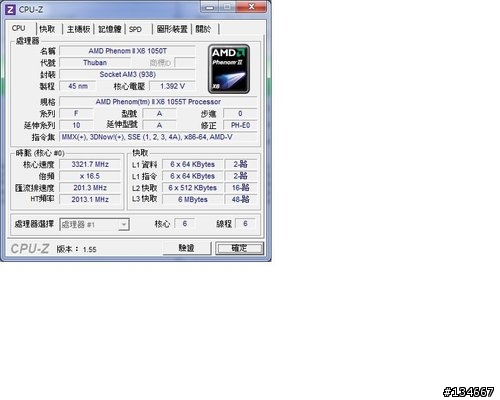This screenshot has height=400, width=500.
Task: Click the technology value 45 nm
Action: 78,86
